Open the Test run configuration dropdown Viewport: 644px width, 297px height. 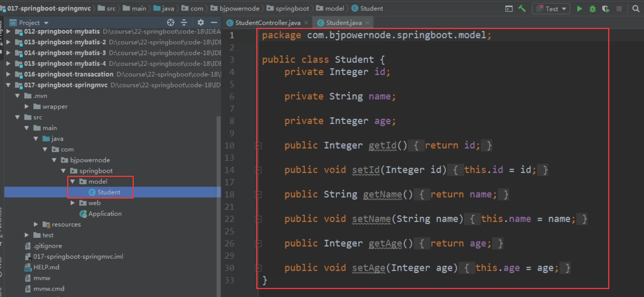pos(551,9)
